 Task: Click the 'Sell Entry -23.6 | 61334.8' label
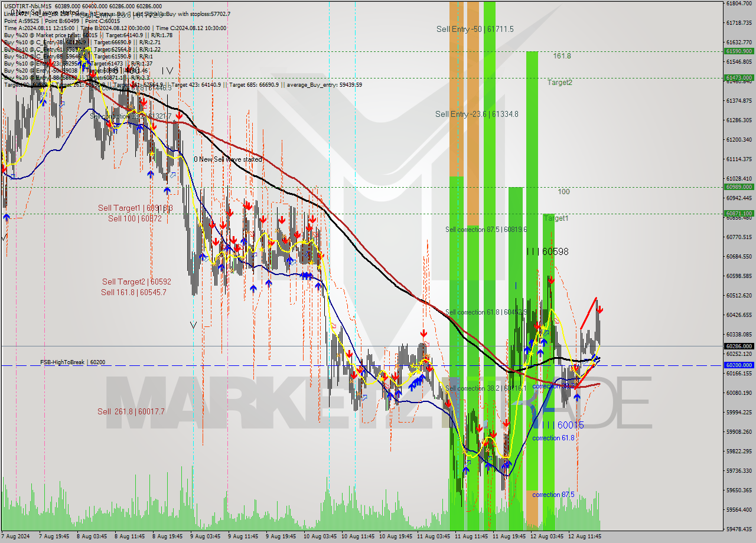click(477, 114)
